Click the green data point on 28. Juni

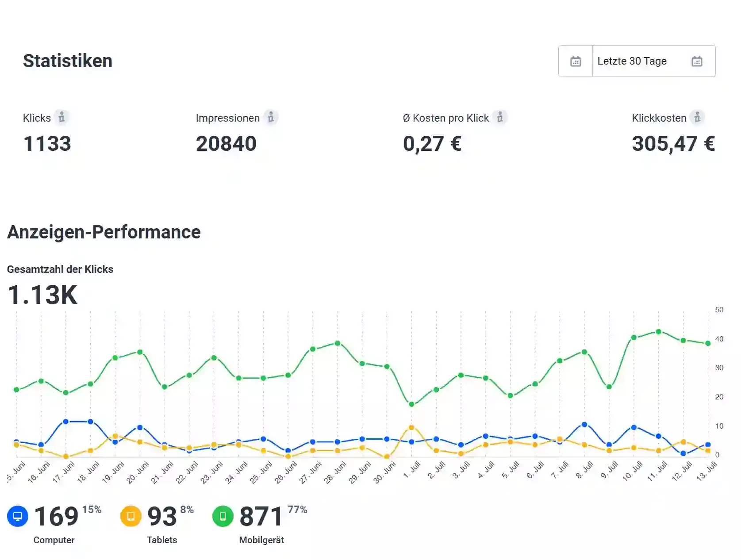[338, 343]
